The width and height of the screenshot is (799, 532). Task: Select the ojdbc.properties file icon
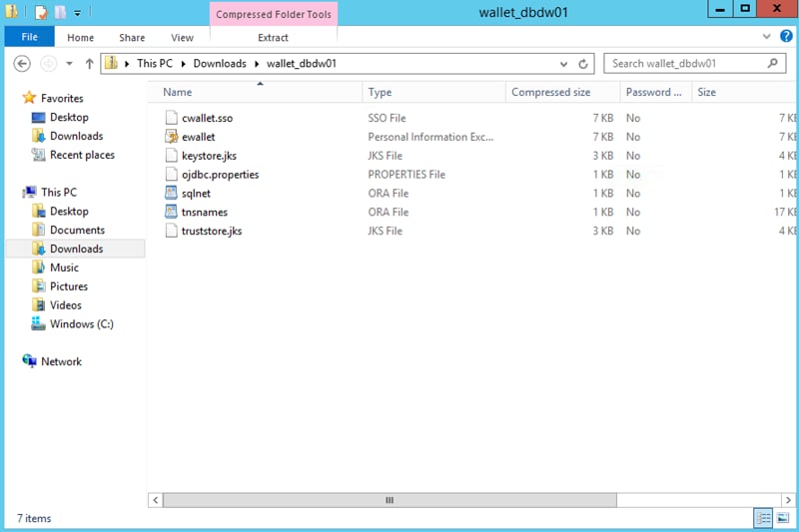[x=171, y=174]
